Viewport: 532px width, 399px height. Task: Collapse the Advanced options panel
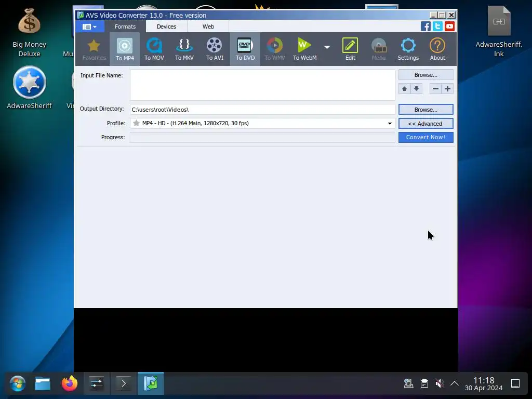[426, 124]
